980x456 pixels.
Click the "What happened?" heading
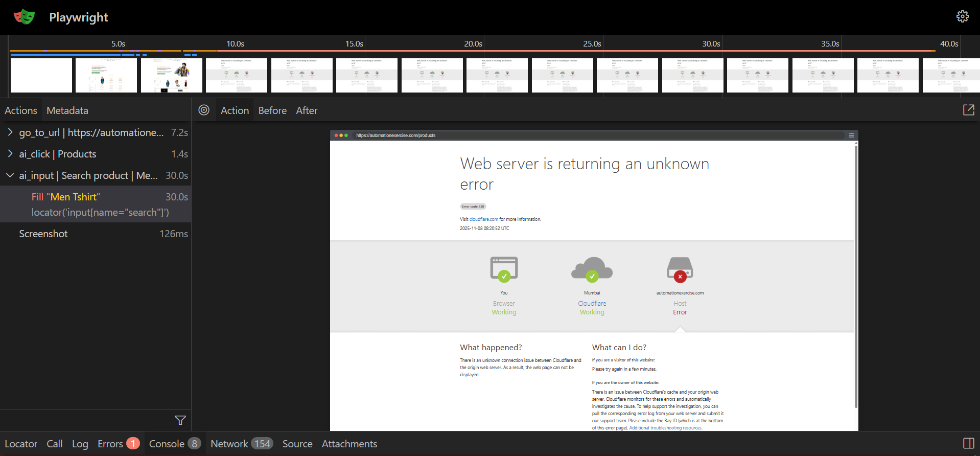[x=491, y=347]
